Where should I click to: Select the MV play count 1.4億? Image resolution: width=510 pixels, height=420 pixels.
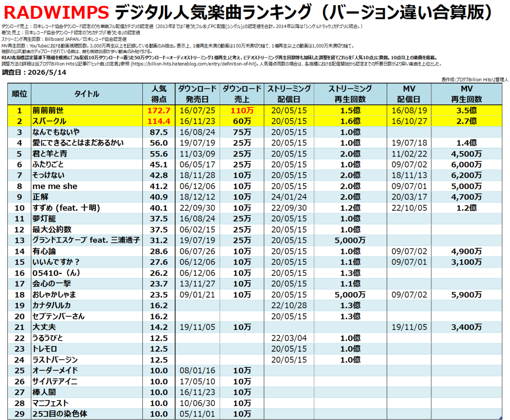(x=467, y=143)
